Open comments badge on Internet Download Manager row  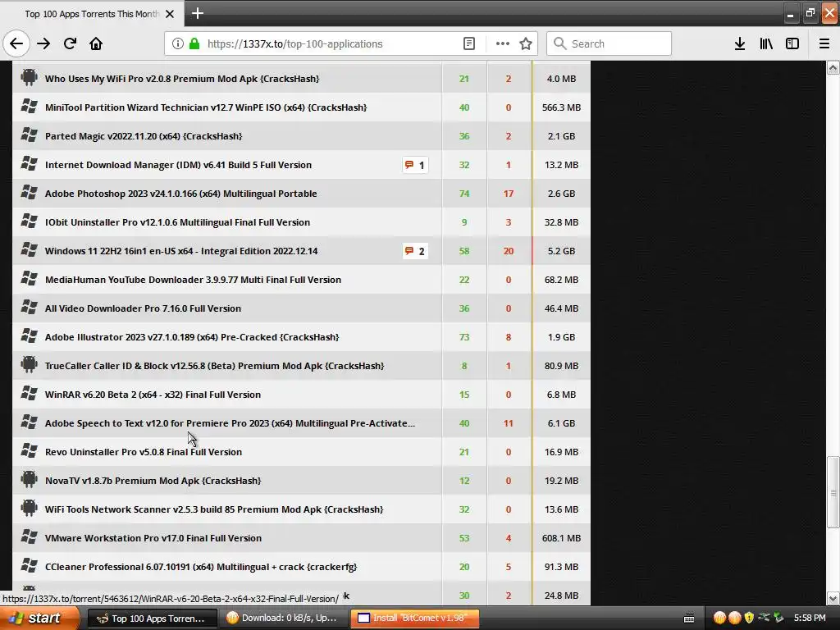[414, 165]
